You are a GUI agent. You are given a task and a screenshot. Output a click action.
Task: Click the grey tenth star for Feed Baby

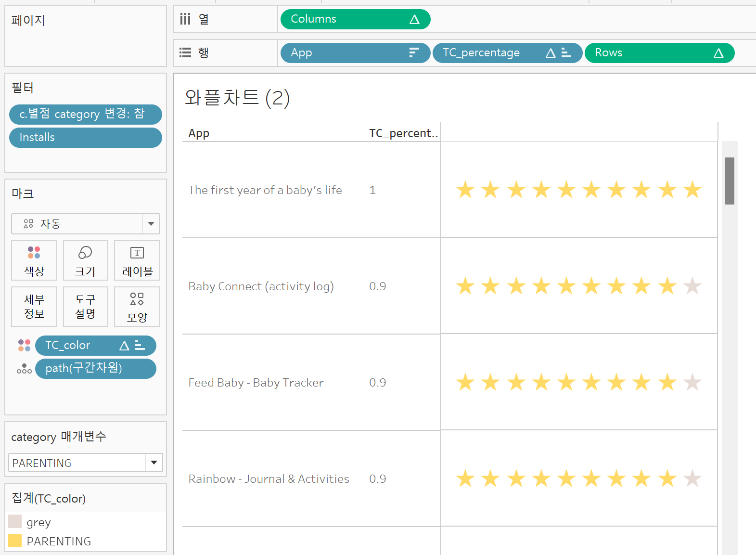(x=692, y=382)
